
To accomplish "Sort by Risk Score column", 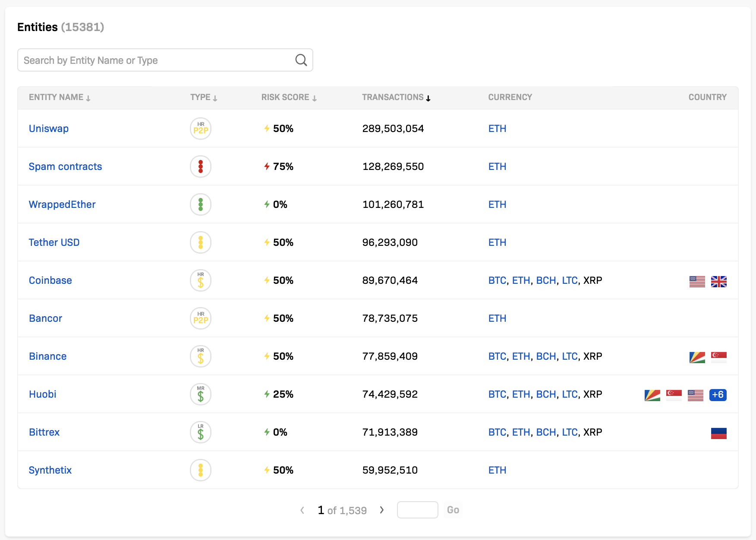I will coord(289,97).
